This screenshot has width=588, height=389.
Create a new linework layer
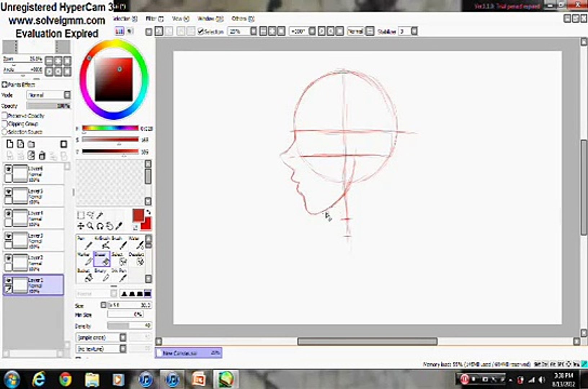click(x=21, y=144)
